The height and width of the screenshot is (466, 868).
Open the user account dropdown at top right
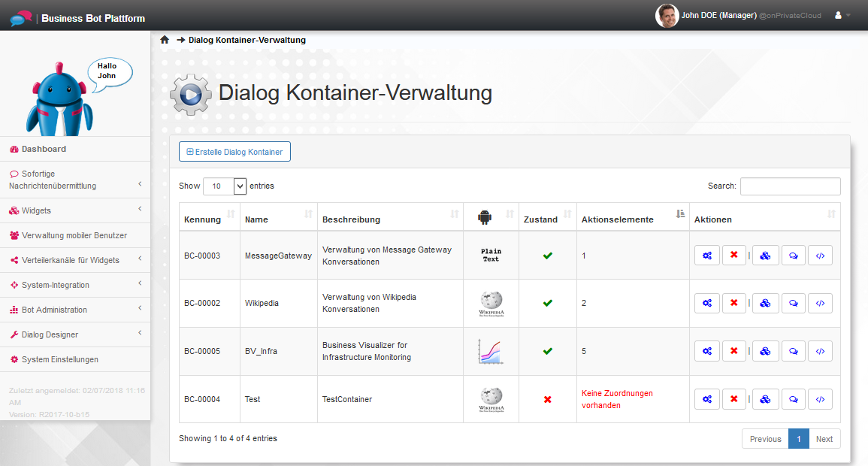pyautogui.click(x=842, y=15)
